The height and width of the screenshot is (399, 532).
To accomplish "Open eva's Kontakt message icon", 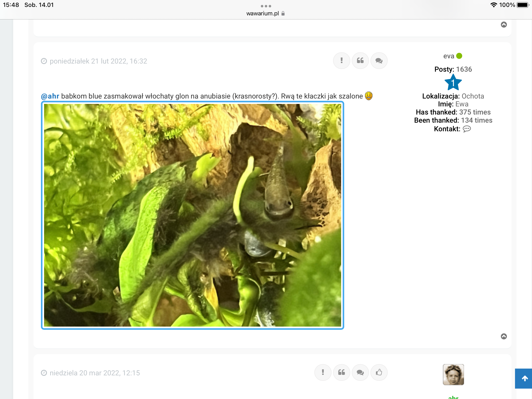I will pos(466,129).
